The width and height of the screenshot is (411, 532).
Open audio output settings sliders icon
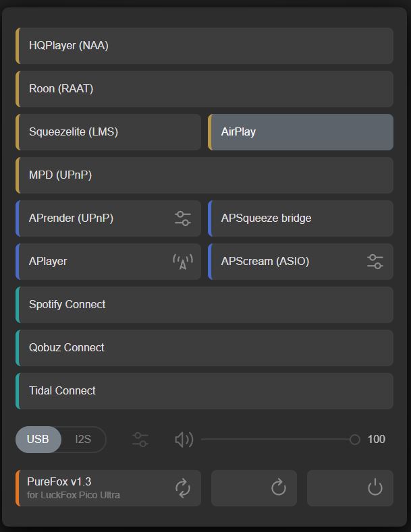point(140,440)
